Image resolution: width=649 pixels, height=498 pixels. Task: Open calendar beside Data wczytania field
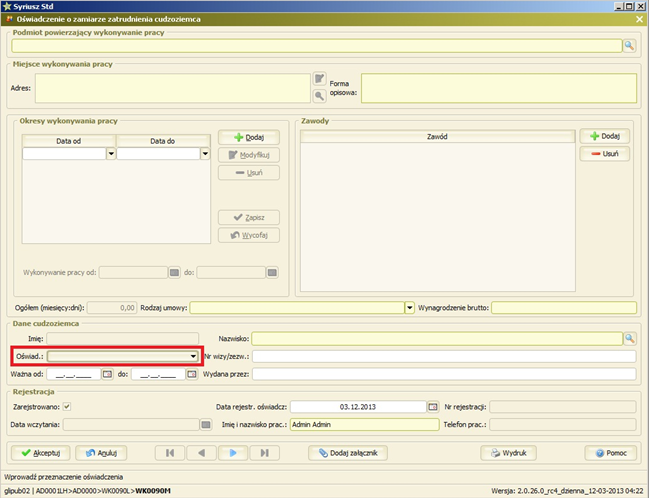[206, 425]
